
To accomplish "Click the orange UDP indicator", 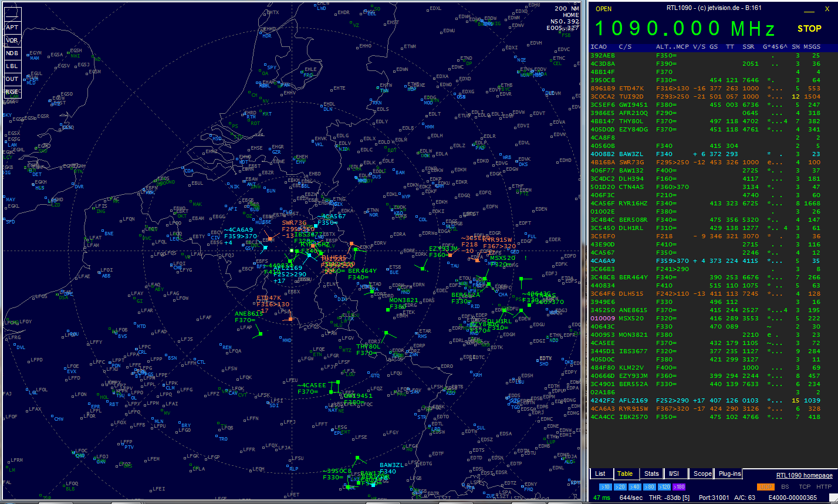I will [766, 487].
